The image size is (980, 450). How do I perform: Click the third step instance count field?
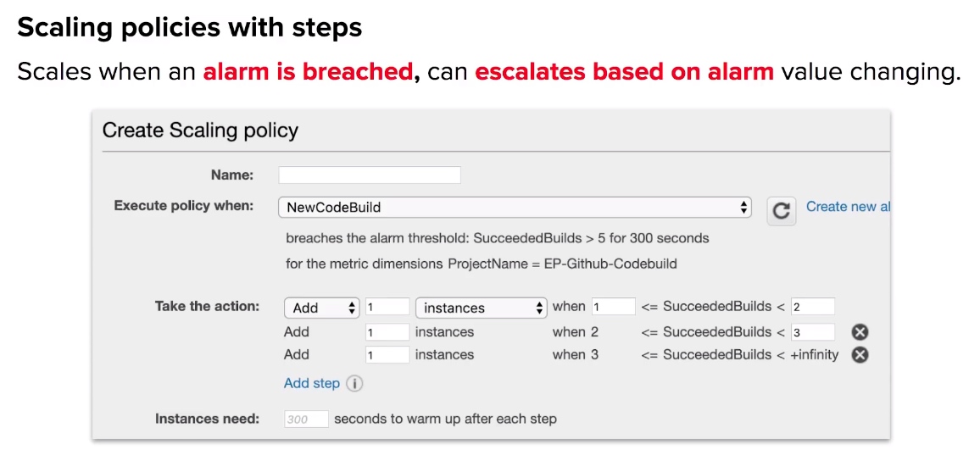point(387,355)
